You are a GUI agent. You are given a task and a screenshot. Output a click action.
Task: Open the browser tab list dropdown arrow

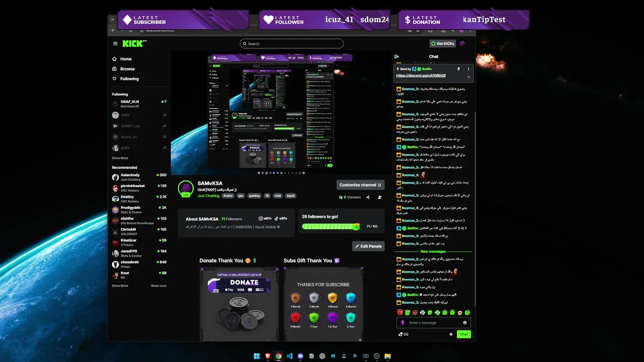coord(112,19)
